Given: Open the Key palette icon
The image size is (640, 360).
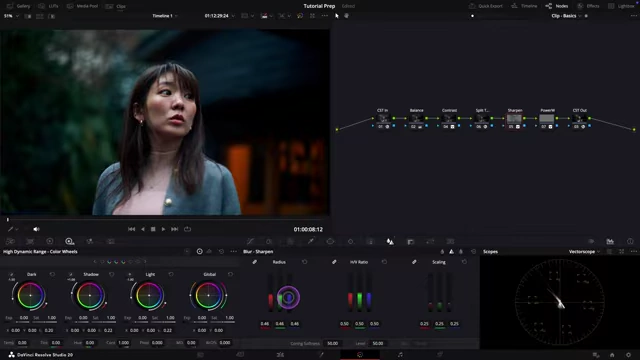Looking at the screenshot, I should pos(410,242).
